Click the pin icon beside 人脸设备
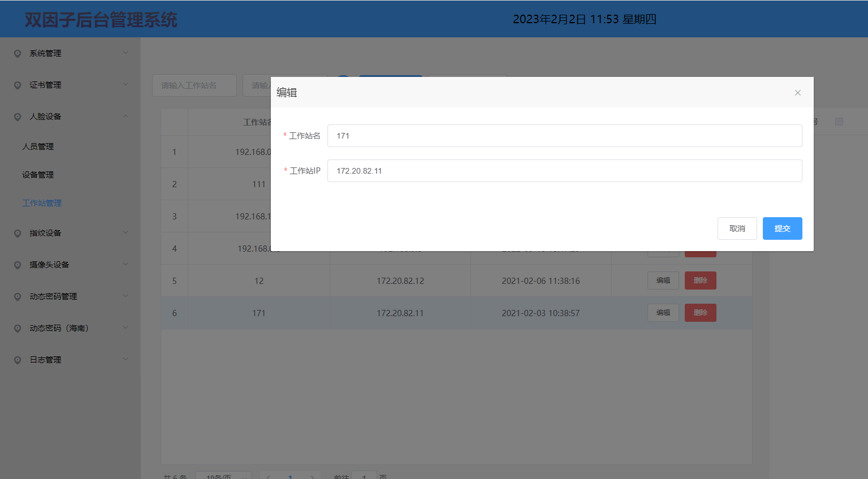This screenshot has height=479, width=868. click(x=18, y=117)
